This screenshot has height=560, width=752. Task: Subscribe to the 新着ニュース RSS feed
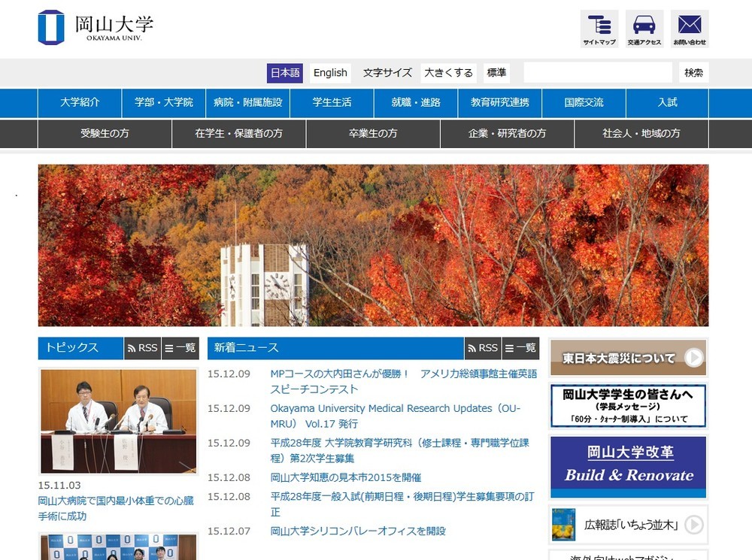483,347
